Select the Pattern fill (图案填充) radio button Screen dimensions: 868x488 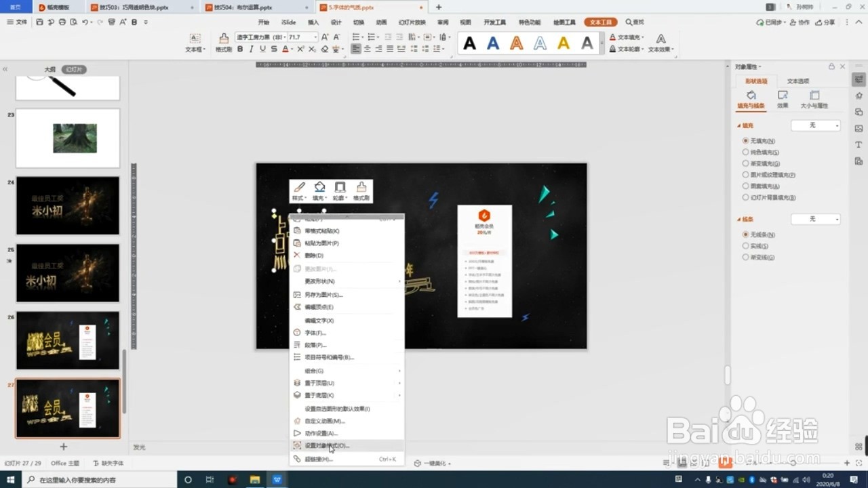[746, 186]
